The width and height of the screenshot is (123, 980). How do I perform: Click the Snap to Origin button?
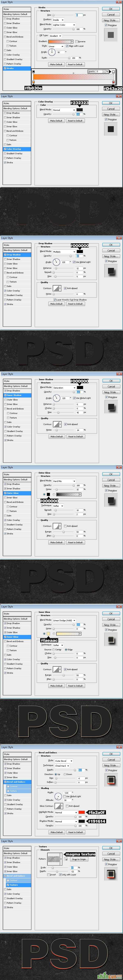tap(79, 859)
